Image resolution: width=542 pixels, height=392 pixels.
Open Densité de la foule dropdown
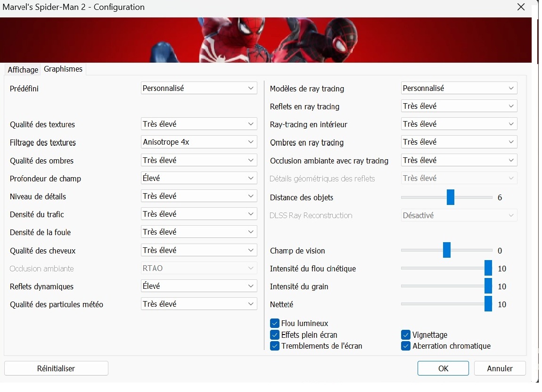tap(199, 232)
